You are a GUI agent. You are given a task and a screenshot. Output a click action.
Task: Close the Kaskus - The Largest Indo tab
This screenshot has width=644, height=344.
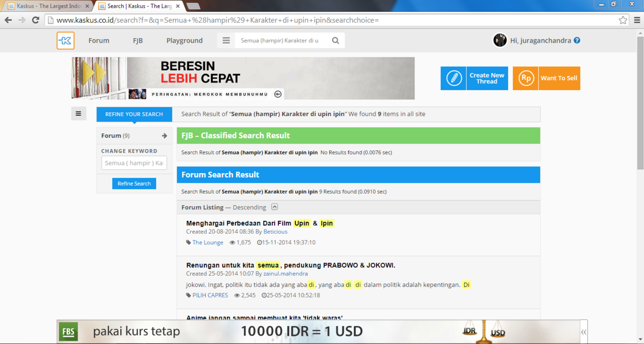(x=87, y=7)
